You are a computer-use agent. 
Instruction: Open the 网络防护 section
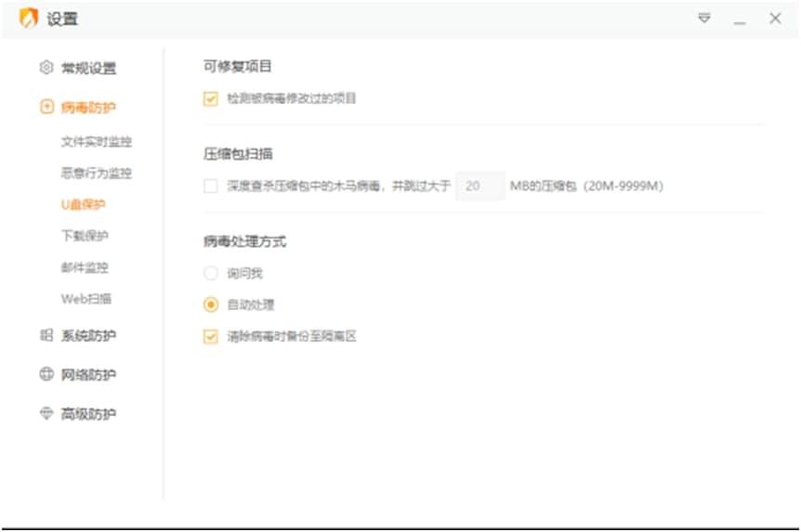pyautogui.click(x=88, y=375)
